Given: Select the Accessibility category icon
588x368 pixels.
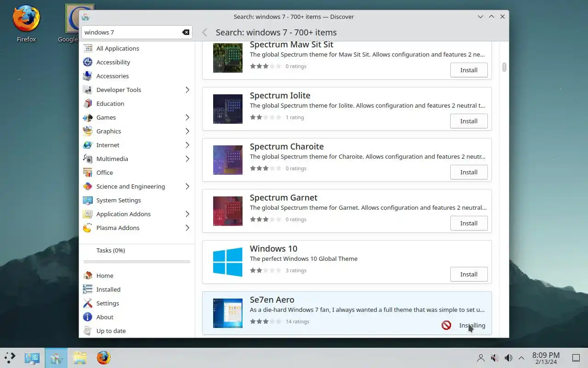Looking at the screenshot, I should point(88,62).
